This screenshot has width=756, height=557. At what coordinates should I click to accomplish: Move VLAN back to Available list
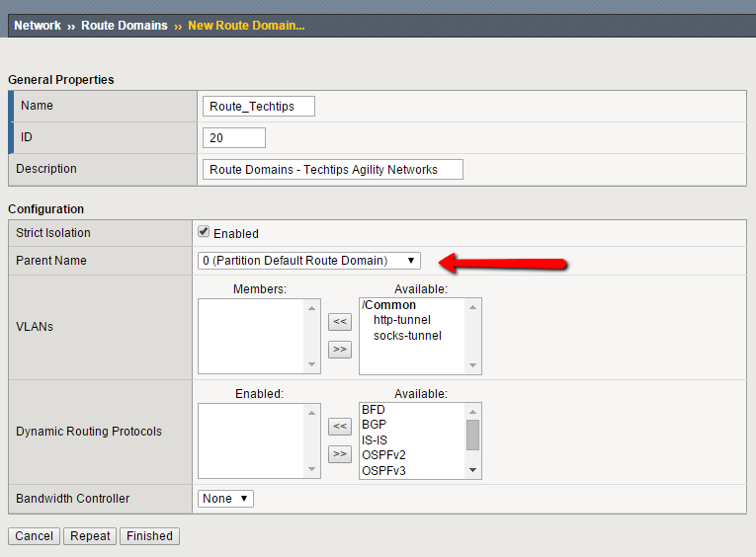340,349
